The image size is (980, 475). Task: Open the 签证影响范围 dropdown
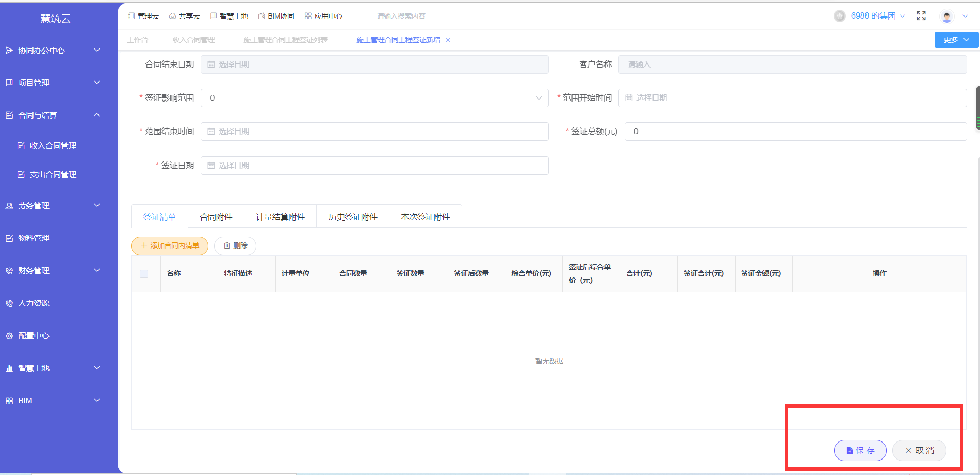pyautogui.click(x=374, y=98)
